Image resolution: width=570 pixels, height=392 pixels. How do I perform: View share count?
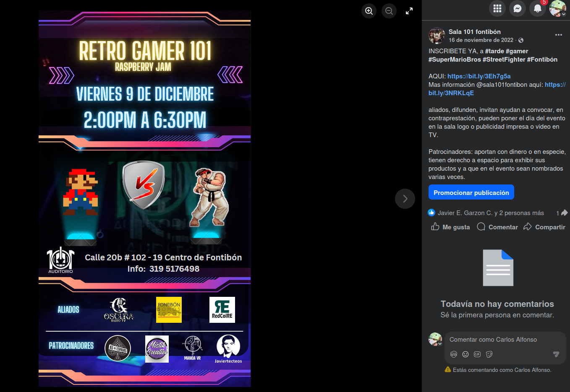coord(562,213)
